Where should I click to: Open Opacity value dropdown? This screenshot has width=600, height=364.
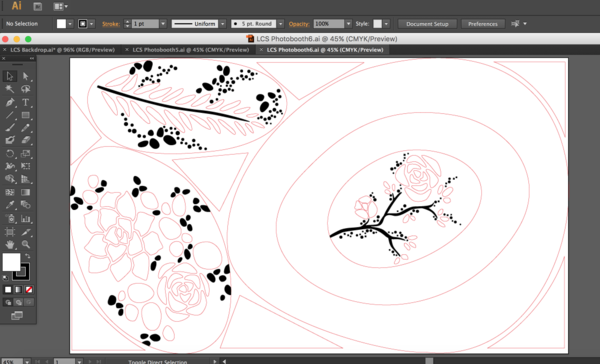tap(349, 24)
